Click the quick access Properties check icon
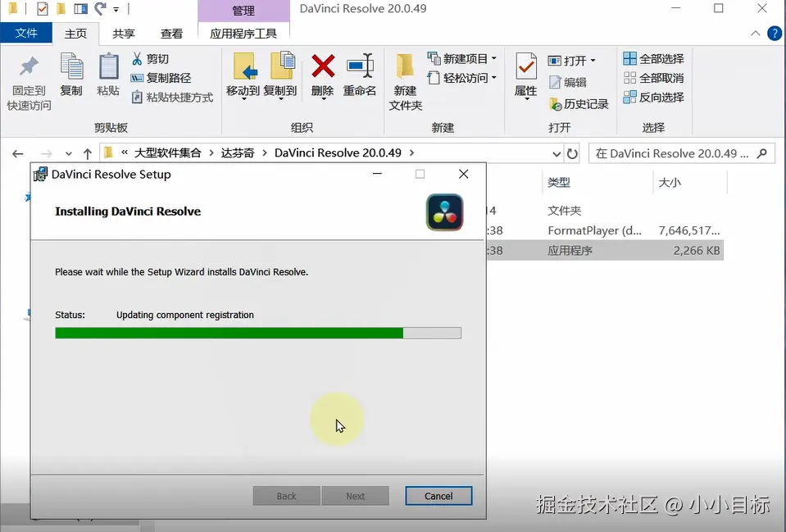 point(43,8)
